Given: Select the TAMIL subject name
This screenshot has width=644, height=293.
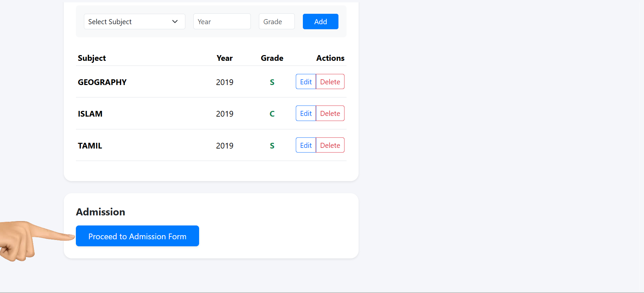Looking at the screenshot, I should click(90, 146).
